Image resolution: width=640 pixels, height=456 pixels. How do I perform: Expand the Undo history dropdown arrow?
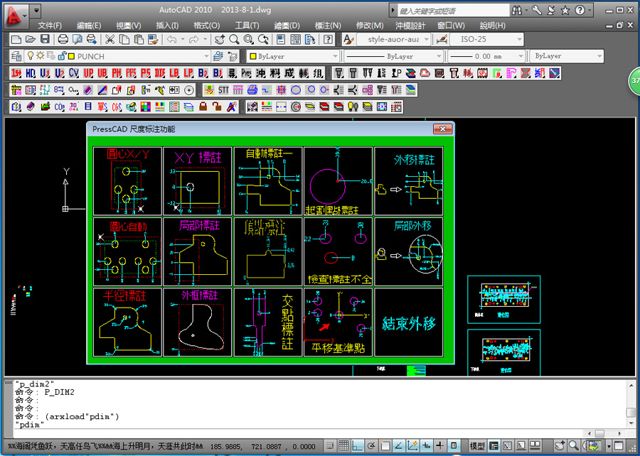182,40
